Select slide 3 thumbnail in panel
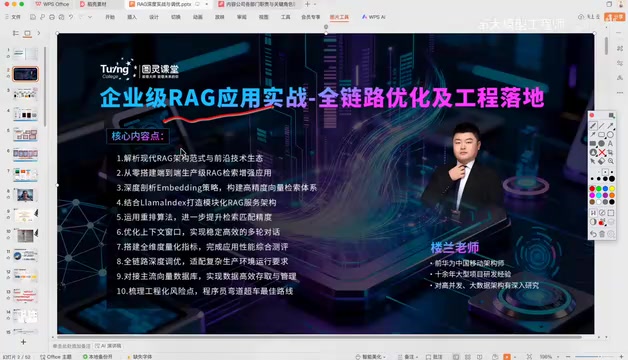This screenshot has height=360, width=628. tap(26, 94)
